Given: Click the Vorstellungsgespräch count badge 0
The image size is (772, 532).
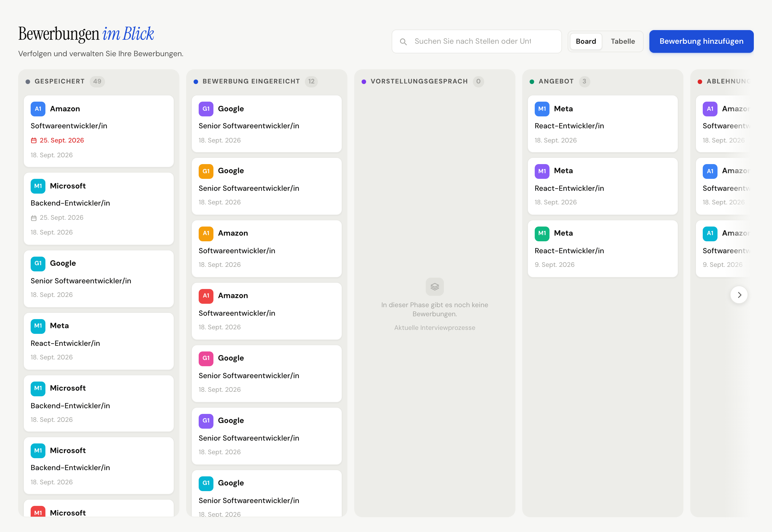Looking at the screenshot, I should tap(478, 81).
